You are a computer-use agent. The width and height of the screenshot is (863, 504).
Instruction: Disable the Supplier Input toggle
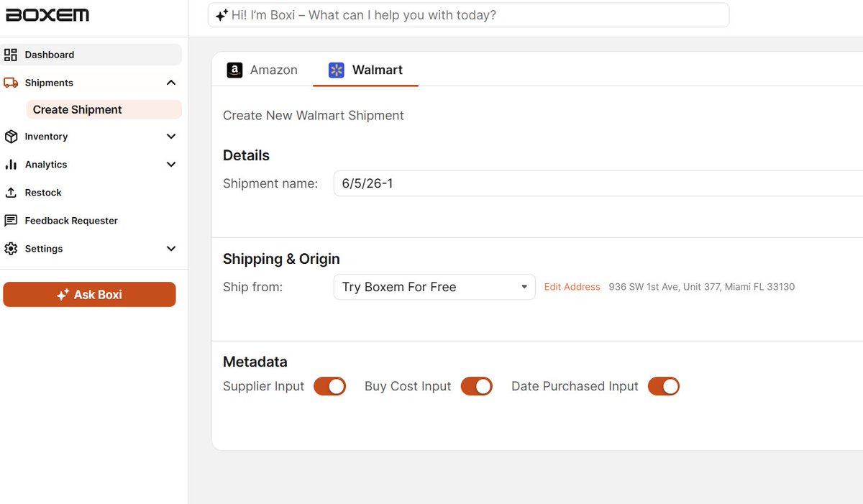[x=330, y=386]
